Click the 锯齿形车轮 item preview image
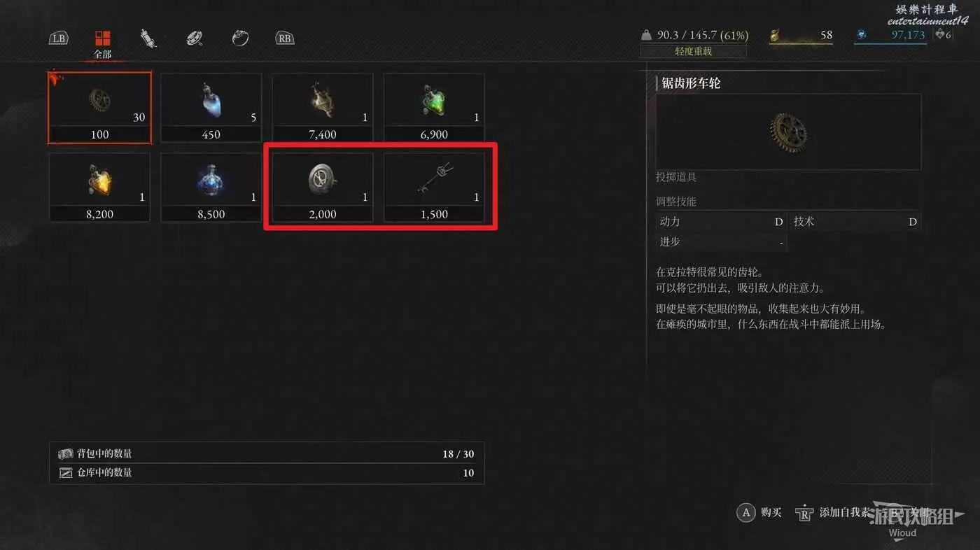Viewport: 980px width, 550px height. tap(788, 132)
